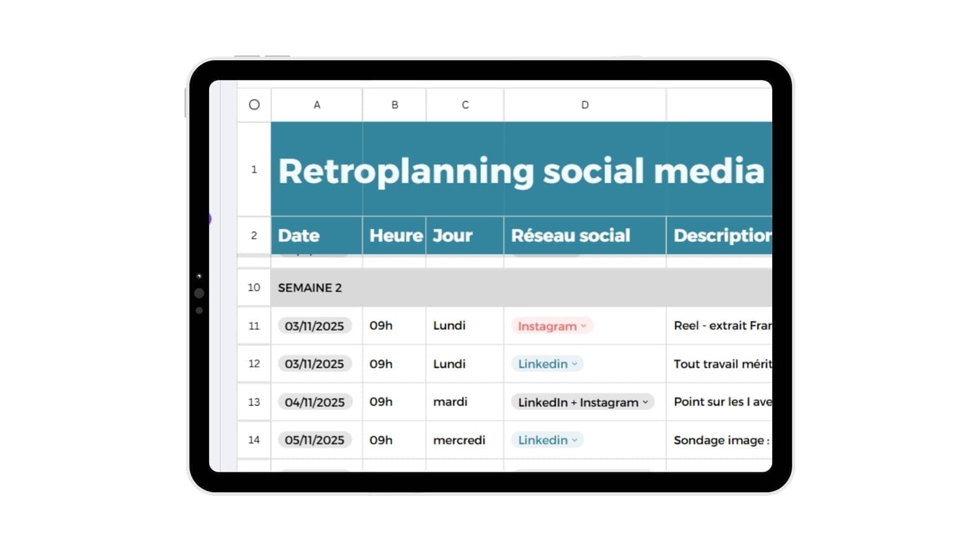Viewport: 980px width, 551px height.
Task: Select column D header
Action: (x=585, y=104)
